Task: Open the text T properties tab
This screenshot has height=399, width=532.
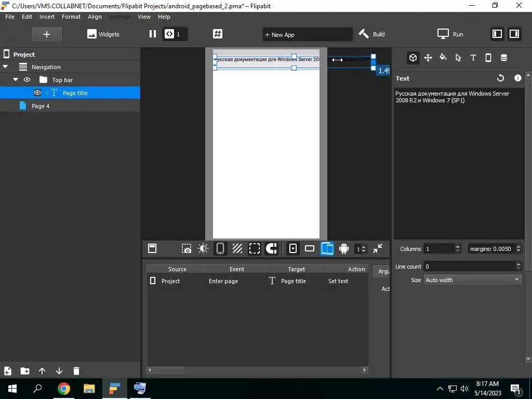Action: coord(473,58)
